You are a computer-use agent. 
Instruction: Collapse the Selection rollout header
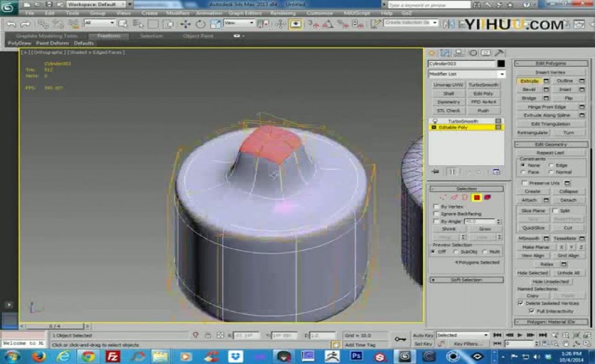[x=466, y=189]
